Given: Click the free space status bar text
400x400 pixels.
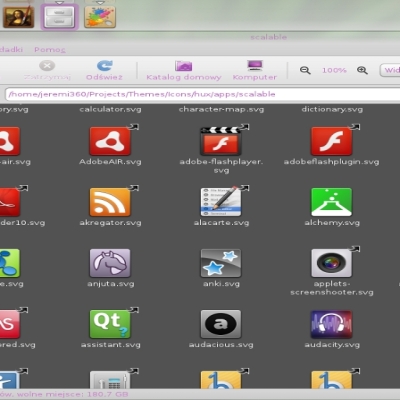Looking at the screenshot, I should [64, 394].
